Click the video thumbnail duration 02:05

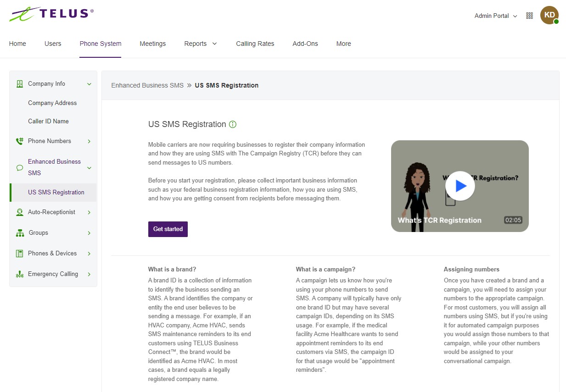coord(513,220)
